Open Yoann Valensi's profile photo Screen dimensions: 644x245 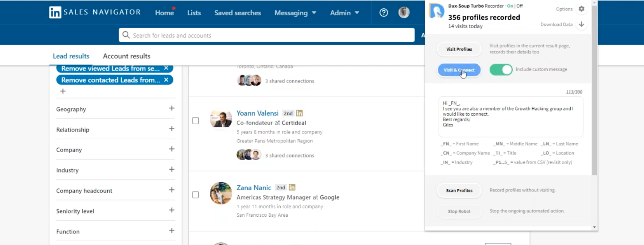tap(221, 119)
